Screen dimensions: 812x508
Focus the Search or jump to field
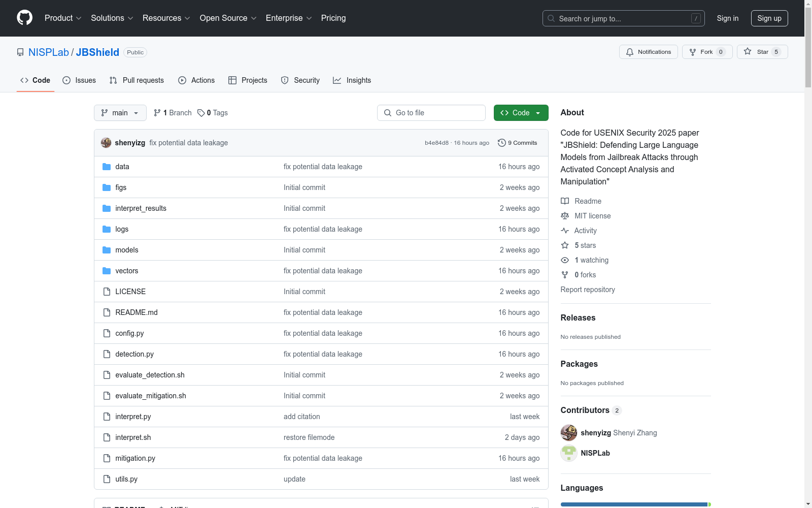[624, 18]
